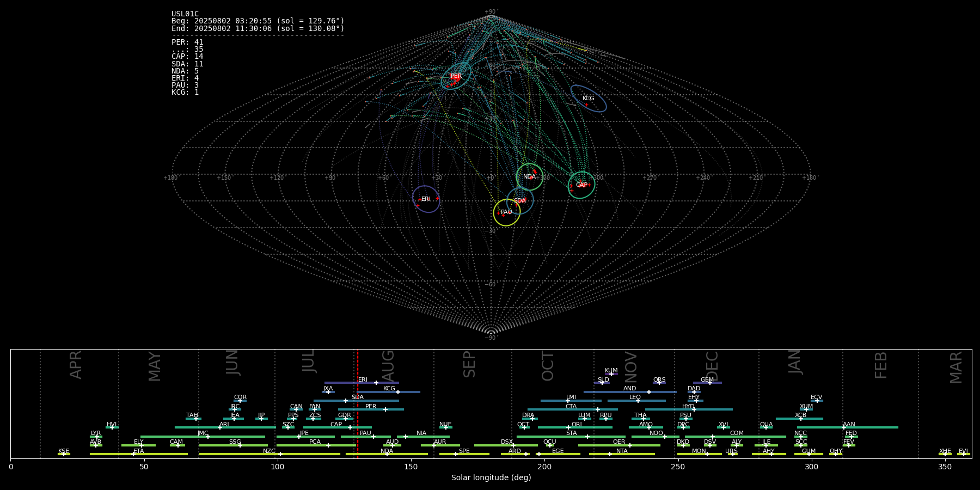Image resolution: width=980 pixels, height=490 pixels.
Task: Click the ORS shower bar in timeline
Action: click(659, 383)
